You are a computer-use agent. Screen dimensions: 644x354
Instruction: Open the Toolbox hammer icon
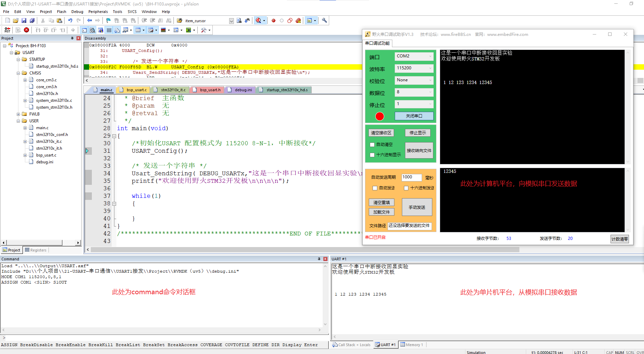tap(204, 30)
